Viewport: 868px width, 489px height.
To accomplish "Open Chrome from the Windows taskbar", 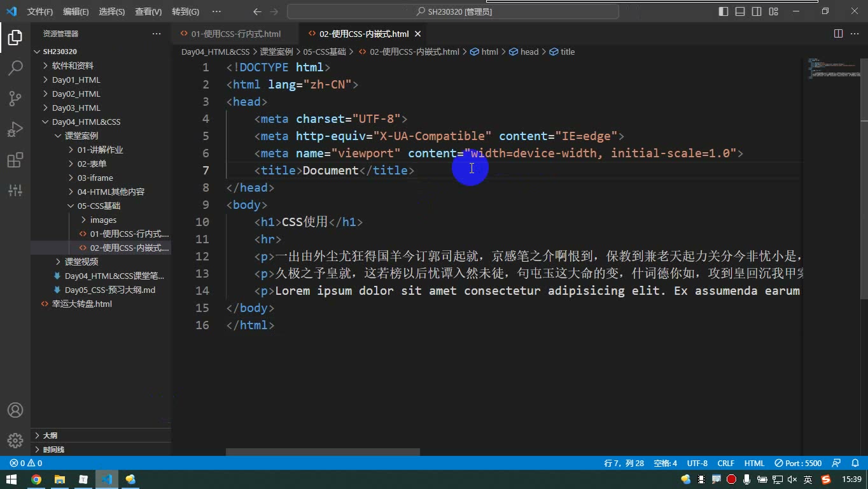I will [36, 479].
